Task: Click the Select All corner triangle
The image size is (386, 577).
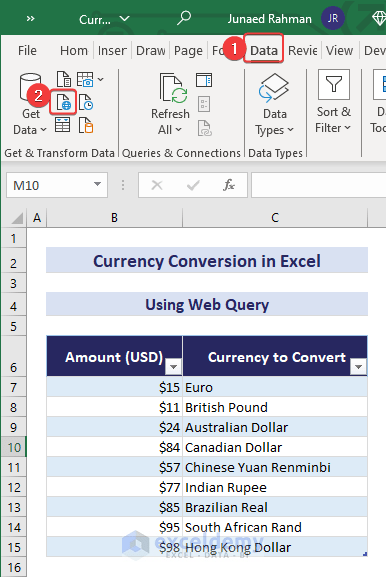Action: (16, 218)
